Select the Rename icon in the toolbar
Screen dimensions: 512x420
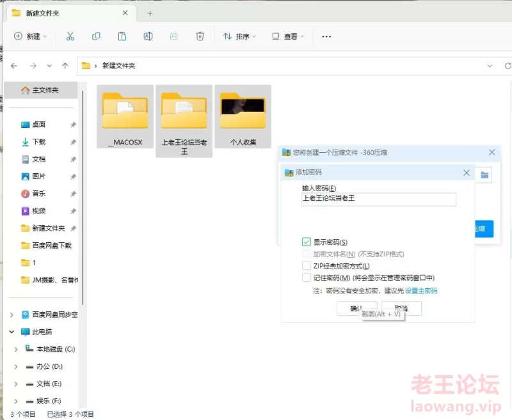click(x=148, y=36)
